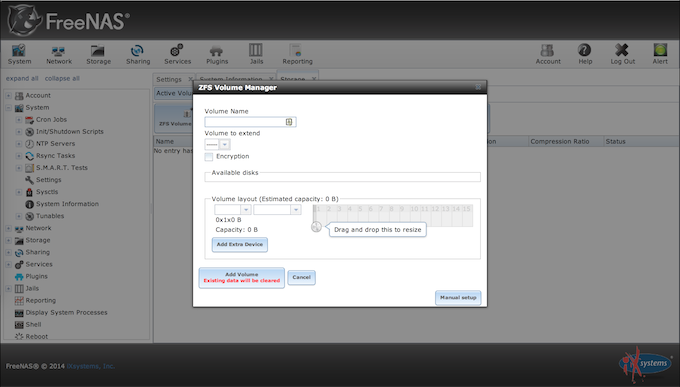Screen dimensions: 680x387
Task: Click the Log Out icon
Action: pyautogui.click(x=622, y=54)
